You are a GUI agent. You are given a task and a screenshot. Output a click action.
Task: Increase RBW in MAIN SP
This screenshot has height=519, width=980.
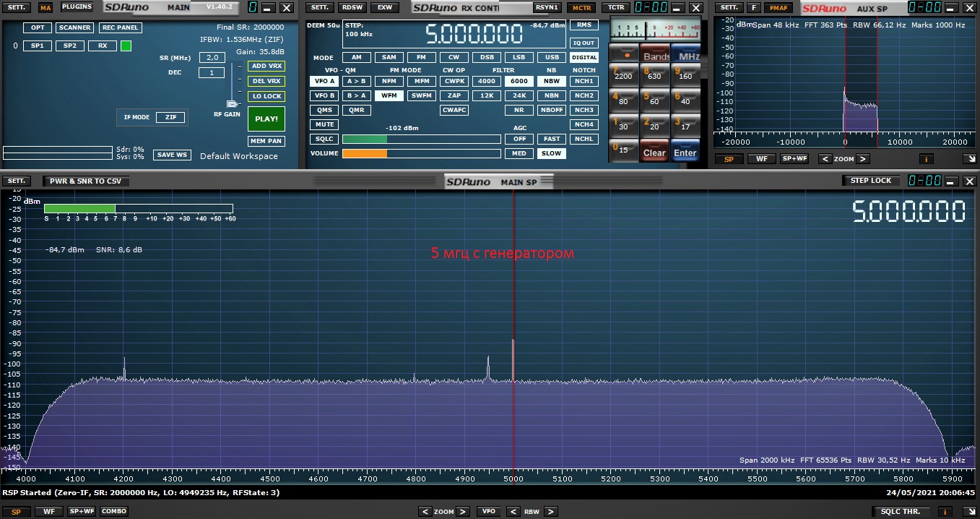pos(550,511)
